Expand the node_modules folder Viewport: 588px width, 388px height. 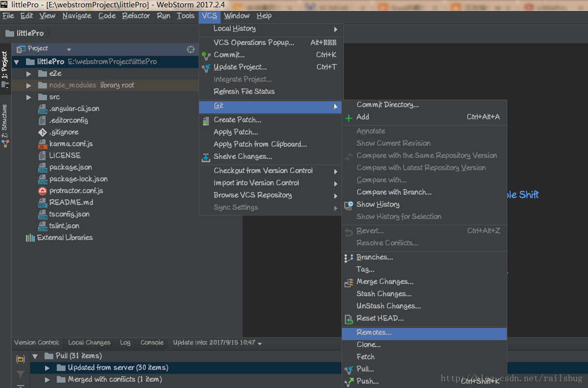[x=29, y=85]
